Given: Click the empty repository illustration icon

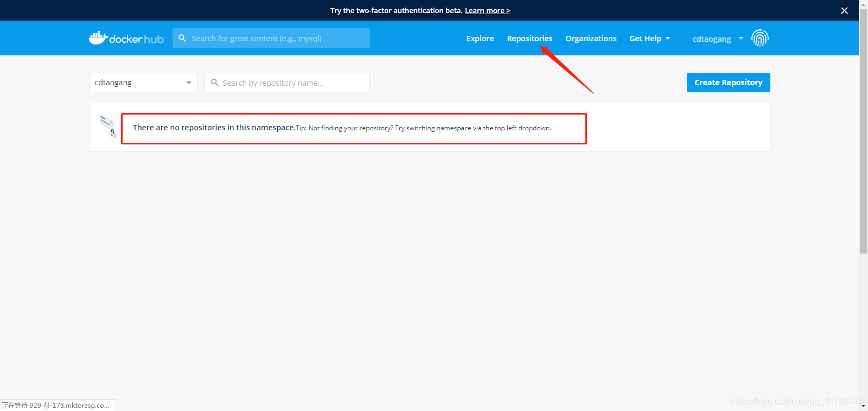Looking at the screenshot, I should [x=107, y=126].
